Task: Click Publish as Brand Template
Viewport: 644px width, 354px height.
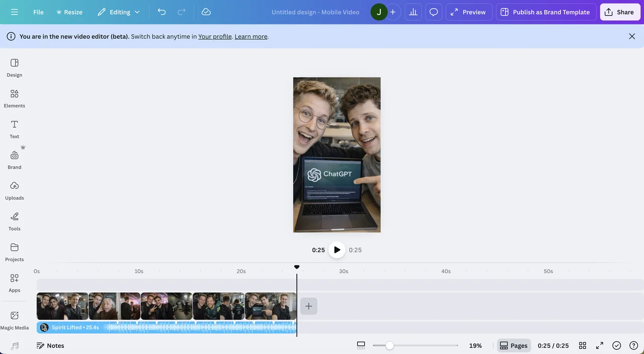Action: pyautogui.click(x=546, y=12)
